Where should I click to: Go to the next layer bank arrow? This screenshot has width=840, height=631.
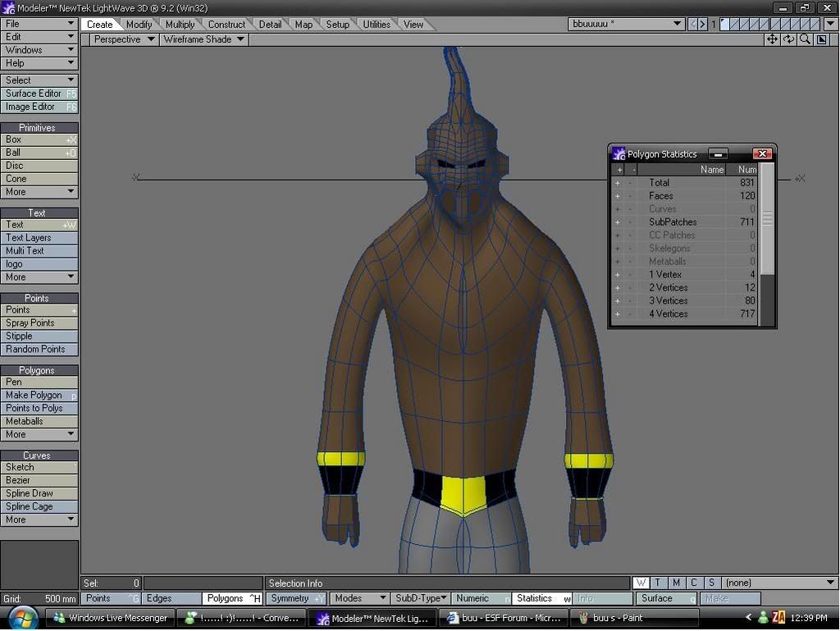coord(702,24)
